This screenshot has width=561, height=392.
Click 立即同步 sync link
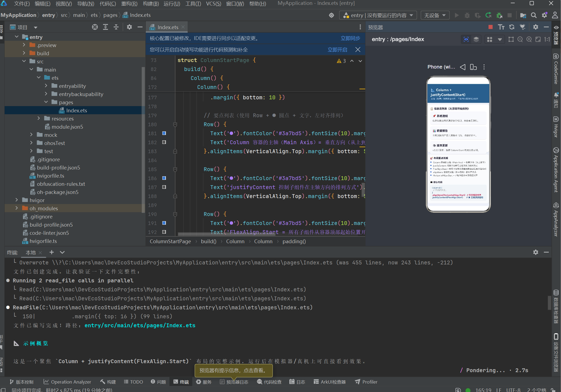[x=350, y=38]
